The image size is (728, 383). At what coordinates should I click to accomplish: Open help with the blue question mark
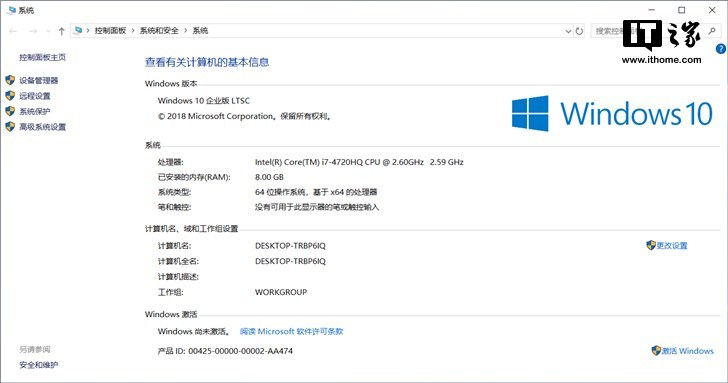tap(721, 48)
